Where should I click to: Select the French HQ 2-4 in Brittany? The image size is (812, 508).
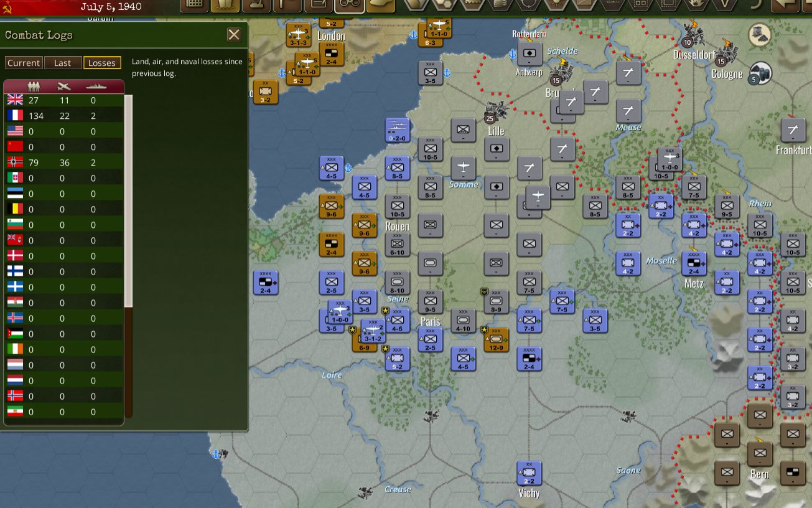click(266, 282)
